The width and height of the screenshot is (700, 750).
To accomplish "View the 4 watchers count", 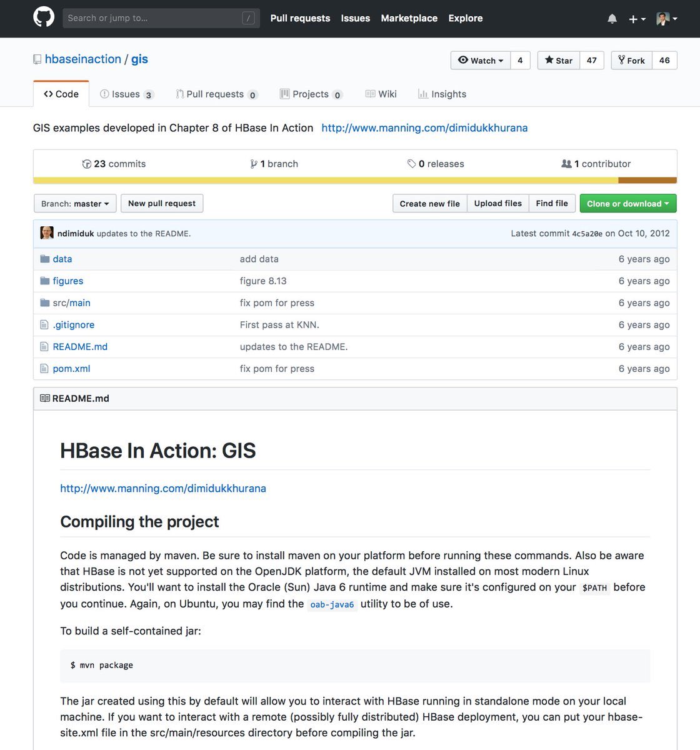I will (520, 60).
